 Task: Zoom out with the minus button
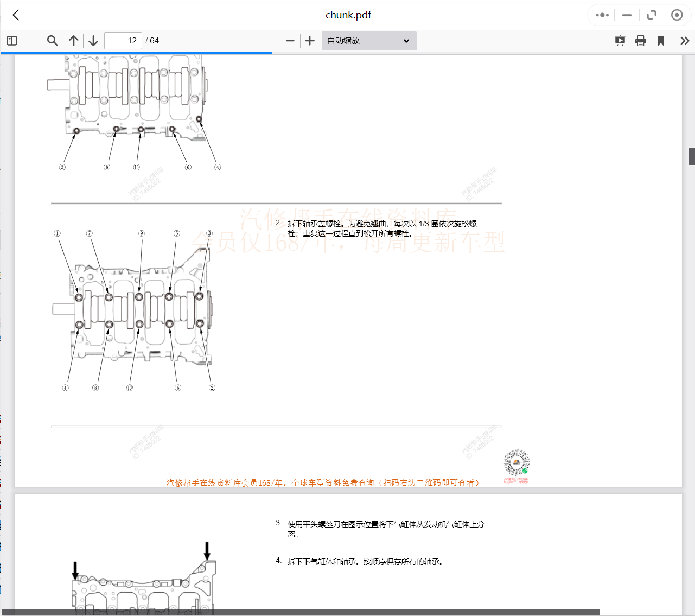point(290,41)
